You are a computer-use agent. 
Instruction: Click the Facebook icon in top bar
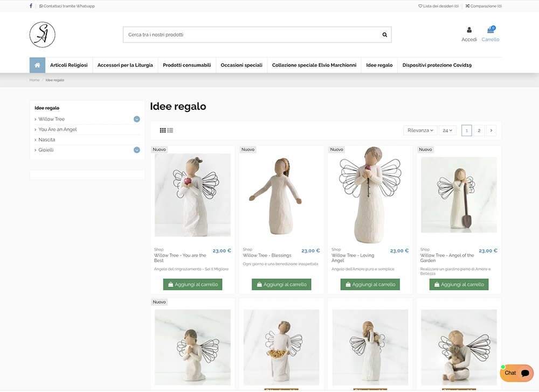click(31, 6)
